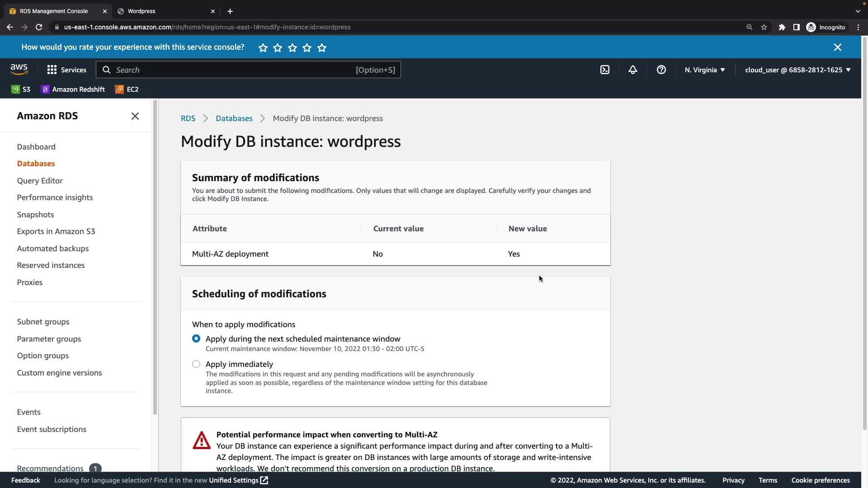Switch to the Wordpress browser tab
This screenshot has width=868, height=488.
click(x=142, y=11)
